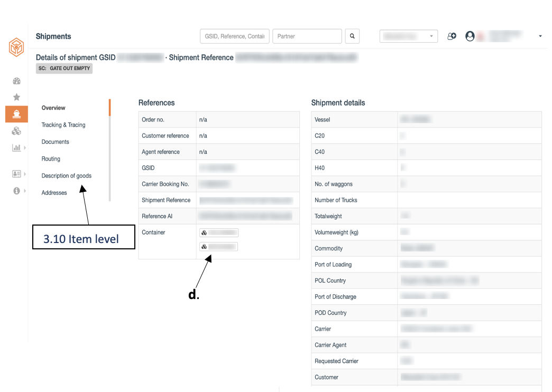Select the Routing tab

click(51, 158)
